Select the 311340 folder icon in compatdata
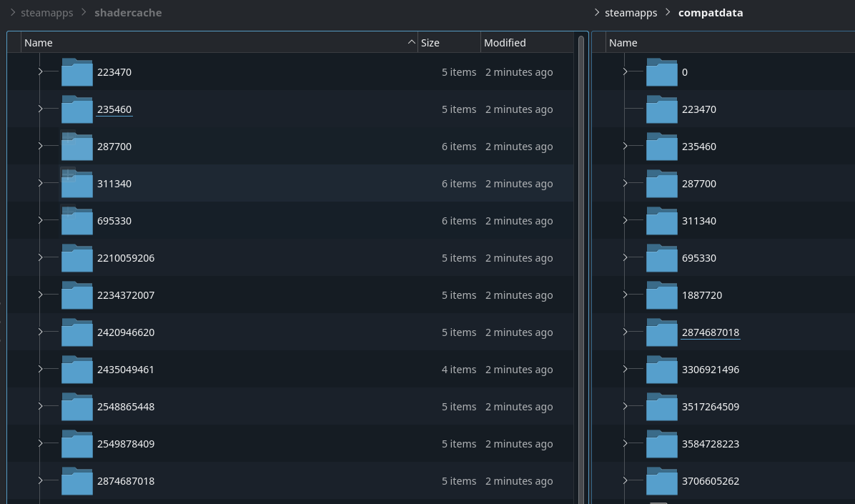The width and height of the screenshot is (855, 504). click(661, 220)
